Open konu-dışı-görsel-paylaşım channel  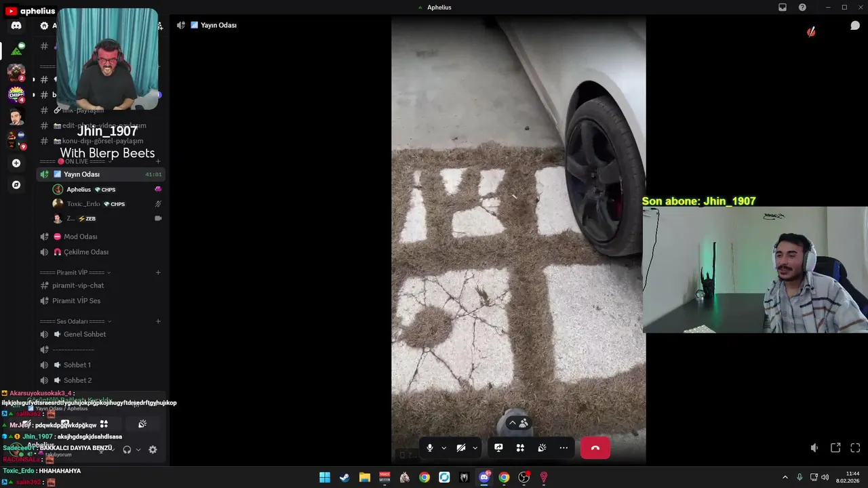tap(100, 141)
